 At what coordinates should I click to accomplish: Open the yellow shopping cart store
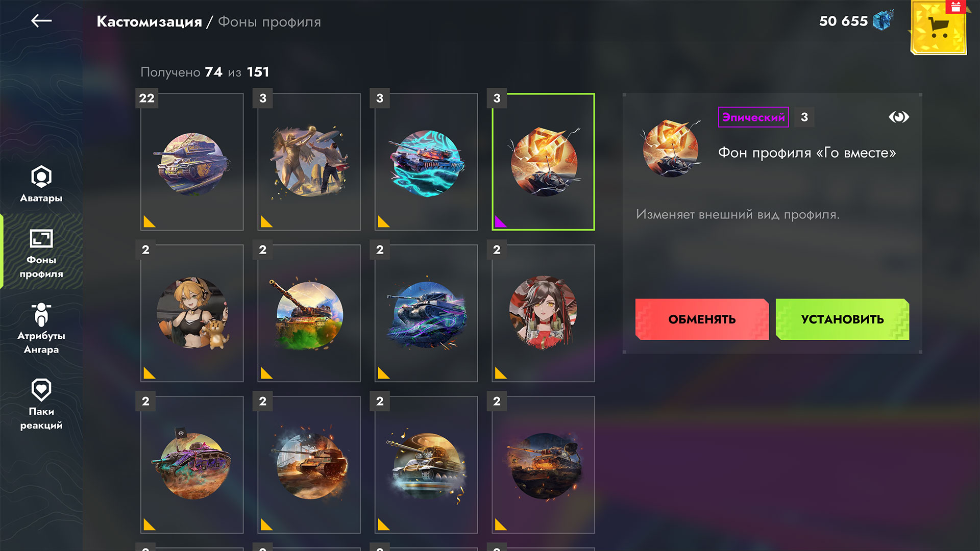(x=938, y=28)
